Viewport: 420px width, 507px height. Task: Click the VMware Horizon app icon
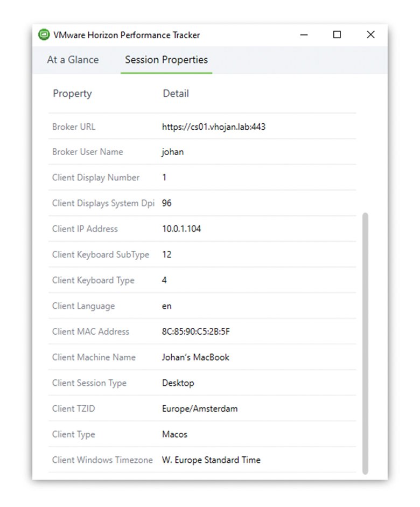click(44, 35)
